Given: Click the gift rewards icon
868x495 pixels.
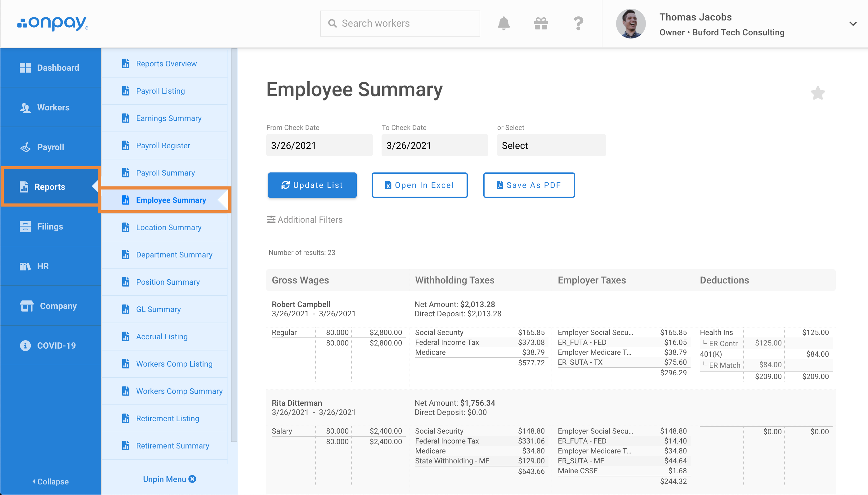Looking at the screenshot, I should pos(541,24).
